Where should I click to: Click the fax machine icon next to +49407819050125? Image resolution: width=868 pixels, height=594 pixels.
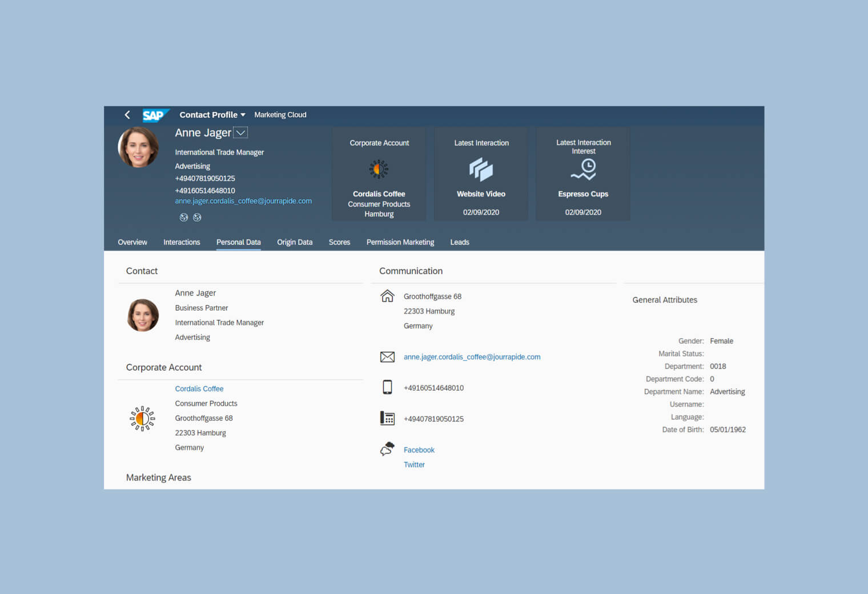tap(387, 418)
